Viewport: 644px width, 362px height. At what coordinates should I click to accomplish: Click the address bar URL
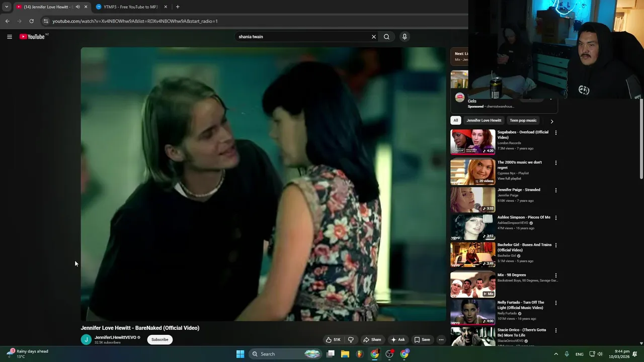point(135,21)
